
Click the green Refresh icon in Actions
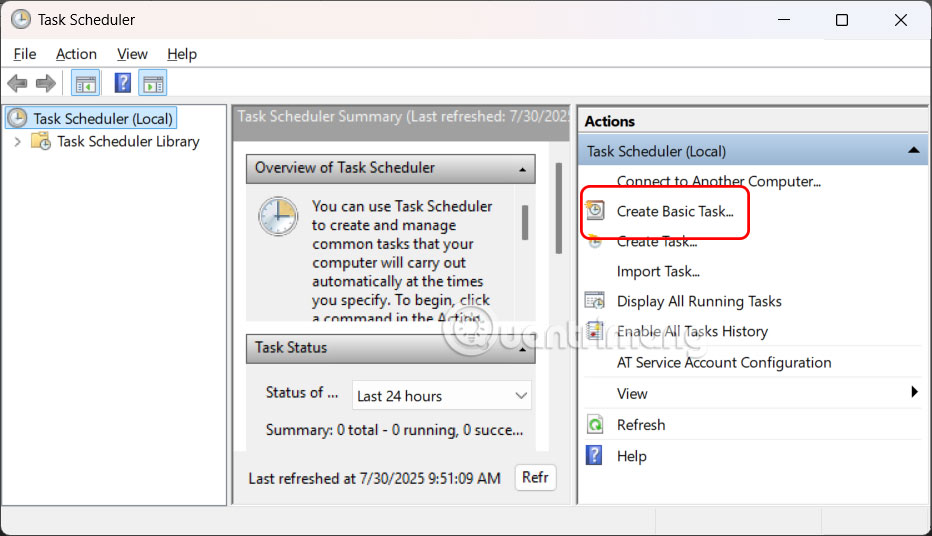pos(595,425)
